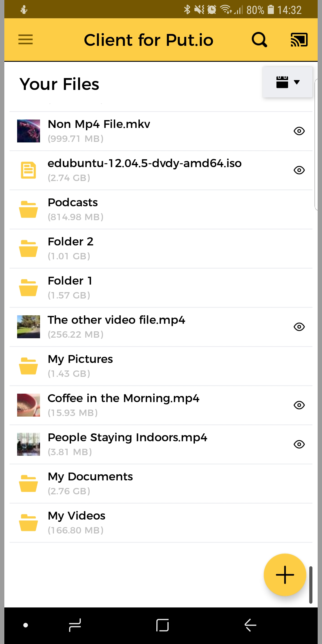
Task: Toggle eye icon for Coffee in the Morning.mp4
Action: pyautogui.click(x=299, y=405)
